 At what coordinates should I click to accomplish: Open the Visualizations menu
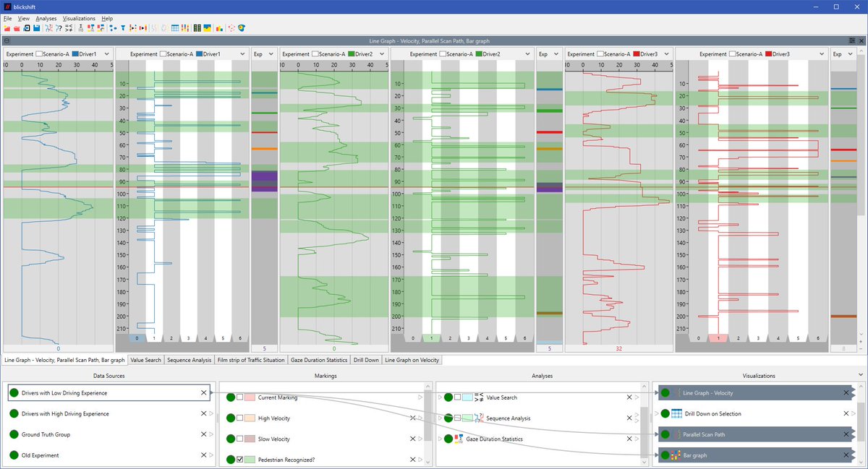click(x=79, y=18)
